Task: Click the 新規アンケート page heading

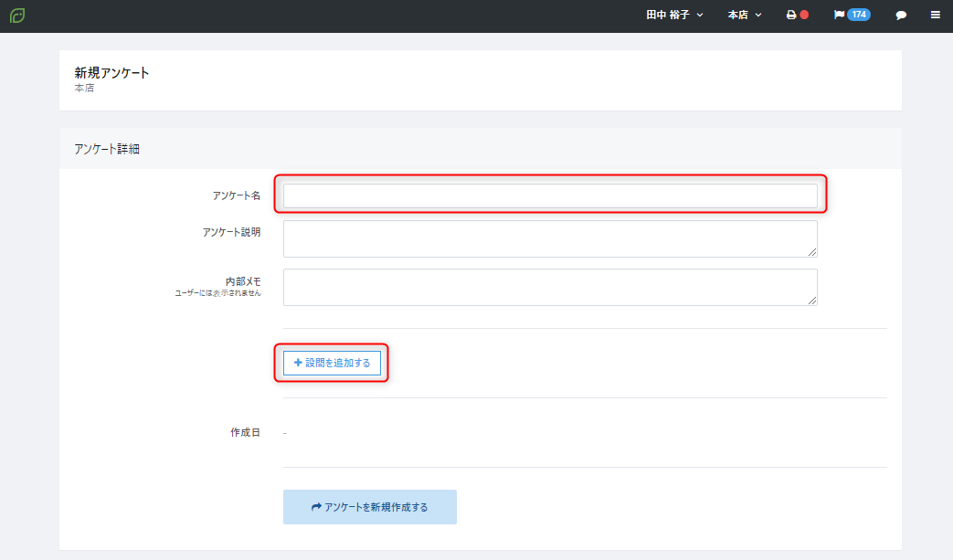Action: (x=111, y=73)
